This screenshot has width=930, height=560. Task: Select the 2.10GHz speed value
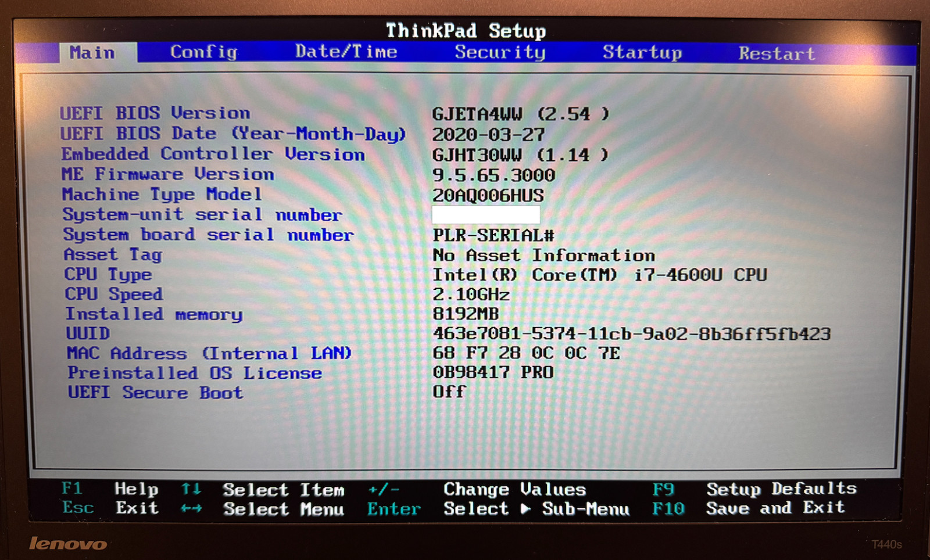pos(471,295)
